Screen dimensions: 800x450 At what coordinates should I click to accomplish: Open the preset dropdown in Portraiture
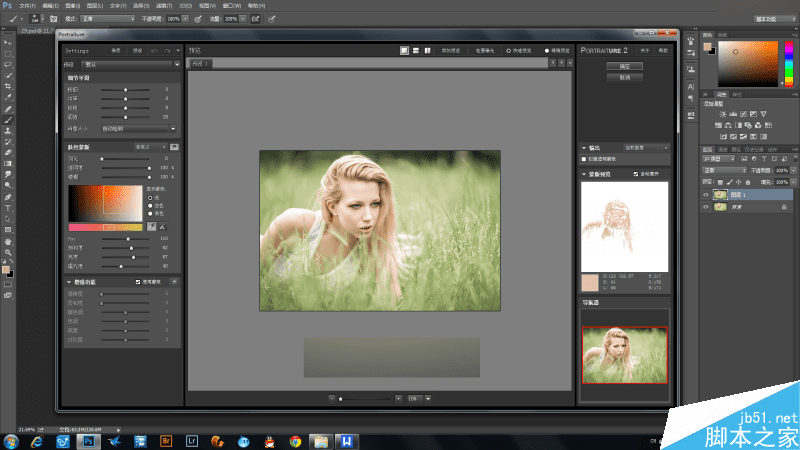coord(130,66)
